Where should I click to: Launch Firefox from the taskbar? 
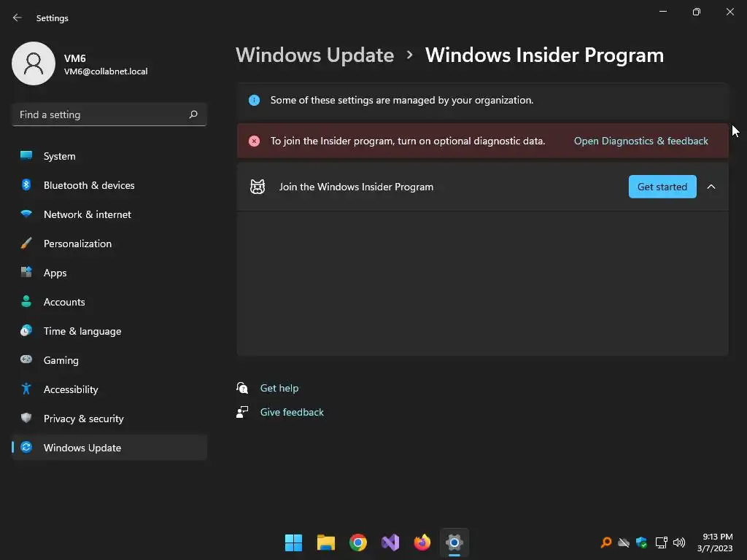[x=422, y=542]
